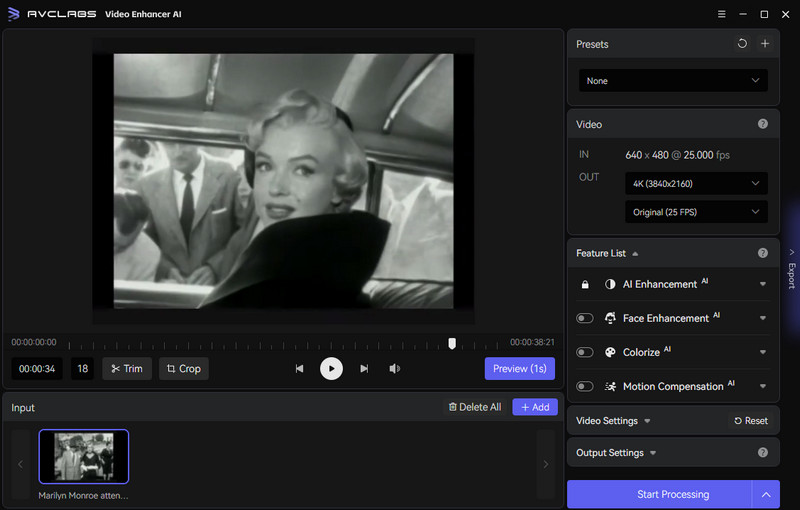Enable the Motion Compensation toggle
800x510 pixels.
pyautogui.click(x=585, y=386)
